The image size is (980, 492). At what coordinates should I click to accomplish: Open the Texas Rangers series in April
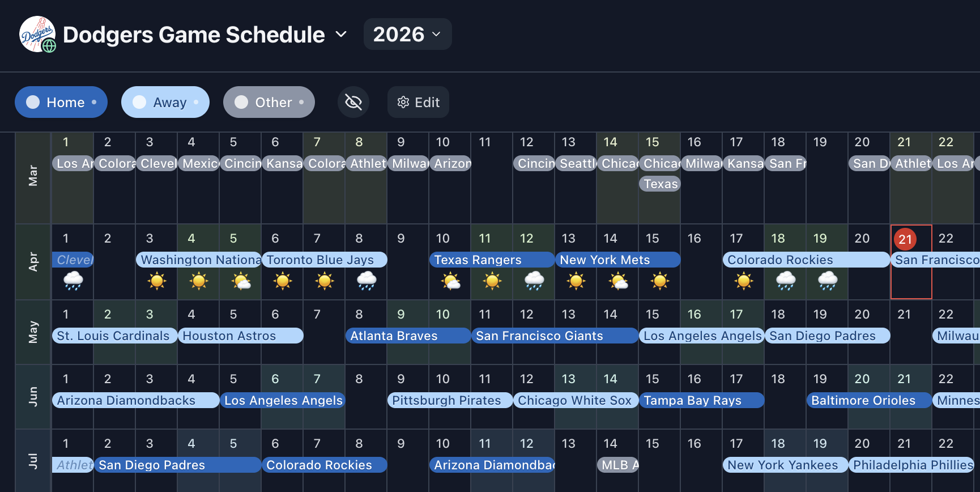(492, 260)
